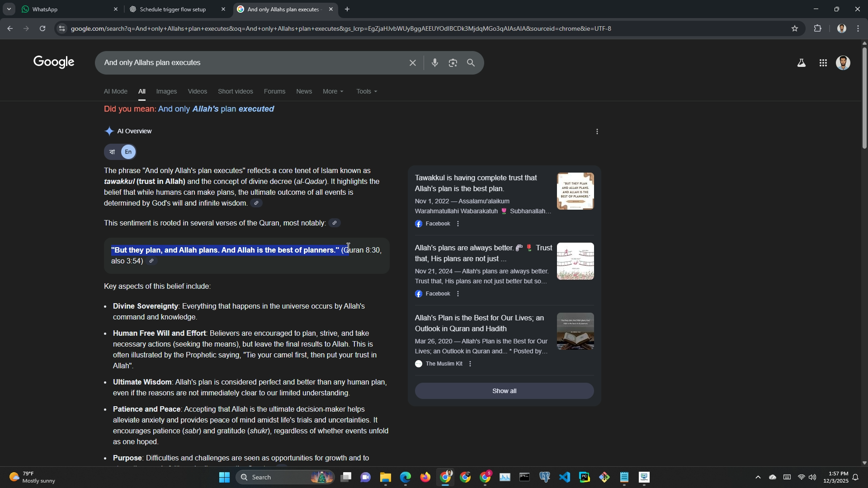Click the Chrome extensions puzzle icon
The image size is (868, 488).
coord(817,28)
